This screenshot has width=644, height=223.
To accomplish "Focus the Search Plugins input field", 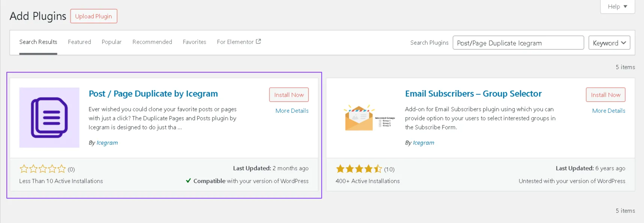I will click(518, 42).
